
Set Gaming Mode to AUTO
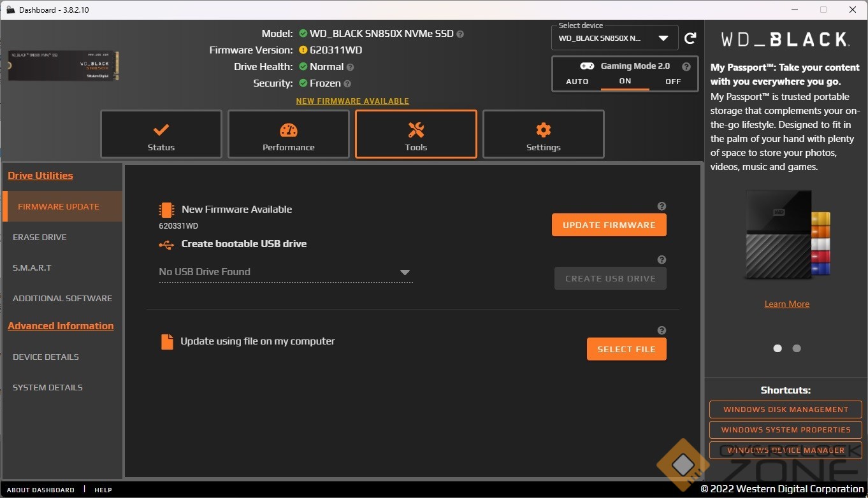(577, 82)
